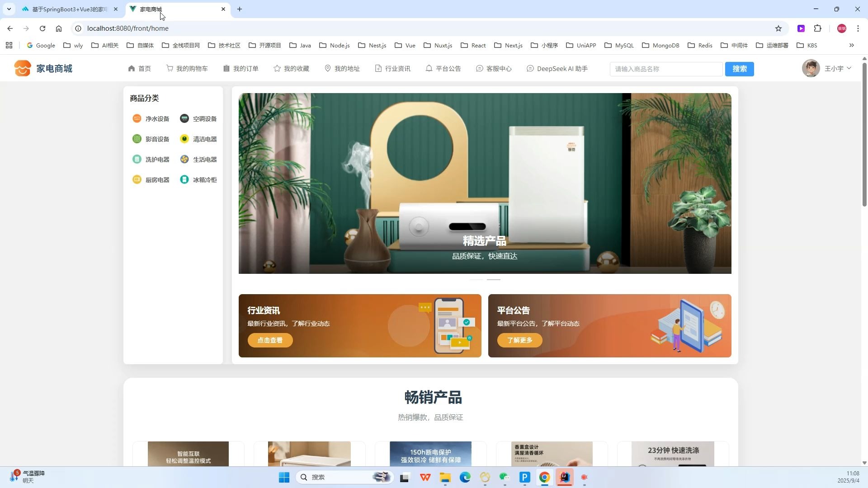Viewport: 868px width, 488px height.
Task: Open 客服中心 customer service
Action: pyautogui.click(x=493, y=69)
